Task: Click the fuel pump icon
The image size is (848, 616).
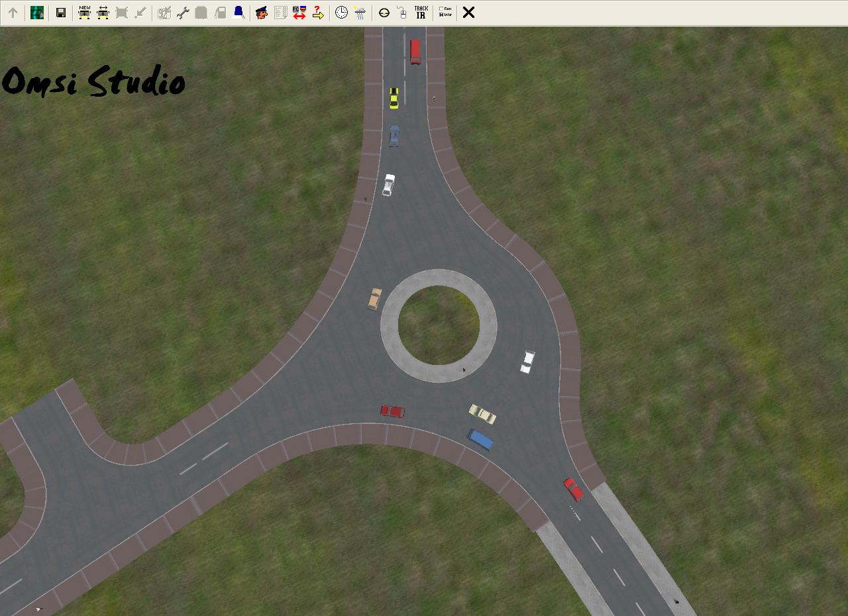Action: click(220, 13)
